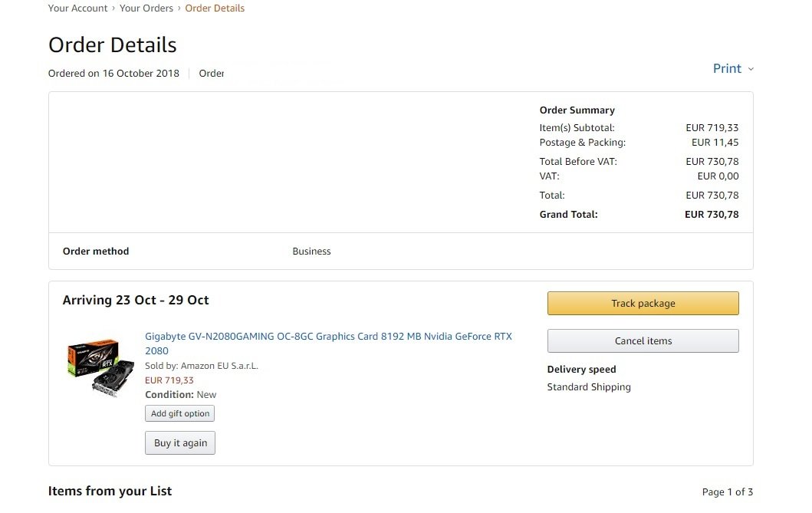This screenshot has width=812, height=513.
Task: Go to the Your Orders breadcrumb
Action: point(148,8)
